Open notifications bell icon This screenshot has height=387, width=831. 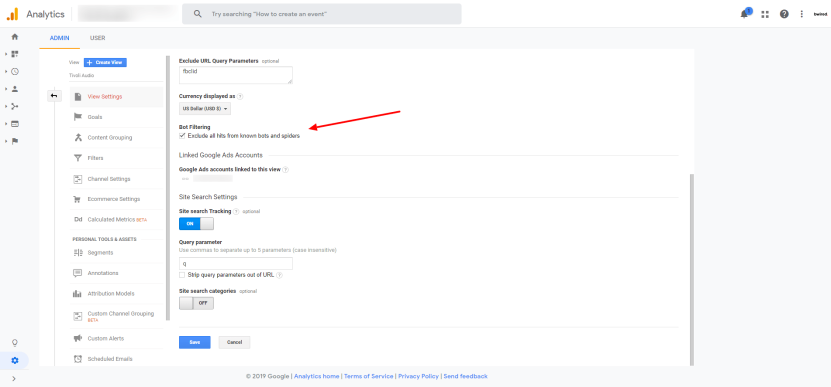[745, 14]
